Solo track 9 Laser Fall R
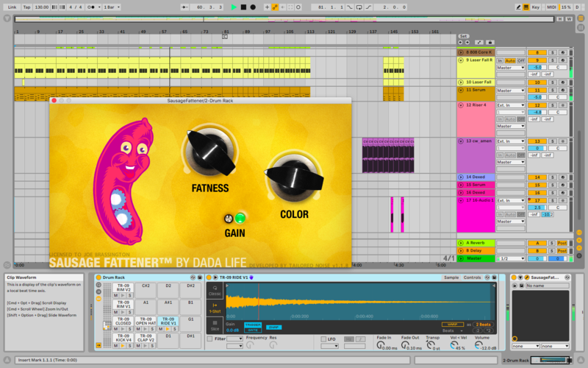Image resolution: width=588 pixels, height=368 pixels. [553, 60]
